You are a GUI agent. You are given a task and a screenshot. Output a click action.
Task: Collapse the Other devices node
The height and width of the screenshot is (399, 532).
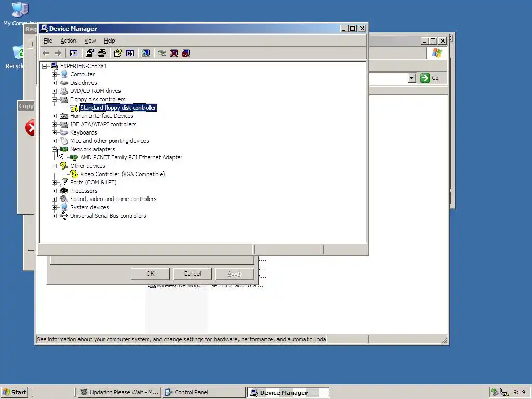click(54, 166)
